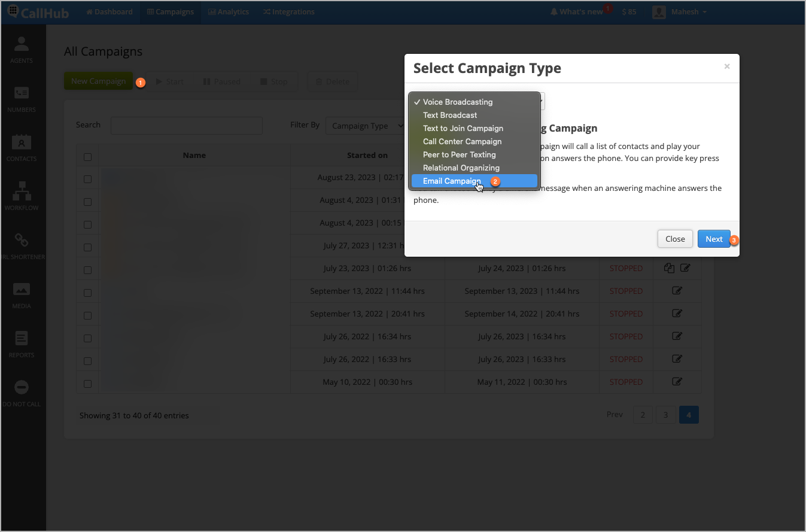Go to the Dashboard tab
Viewport: 806px width, 532px height.
point(110,12)
